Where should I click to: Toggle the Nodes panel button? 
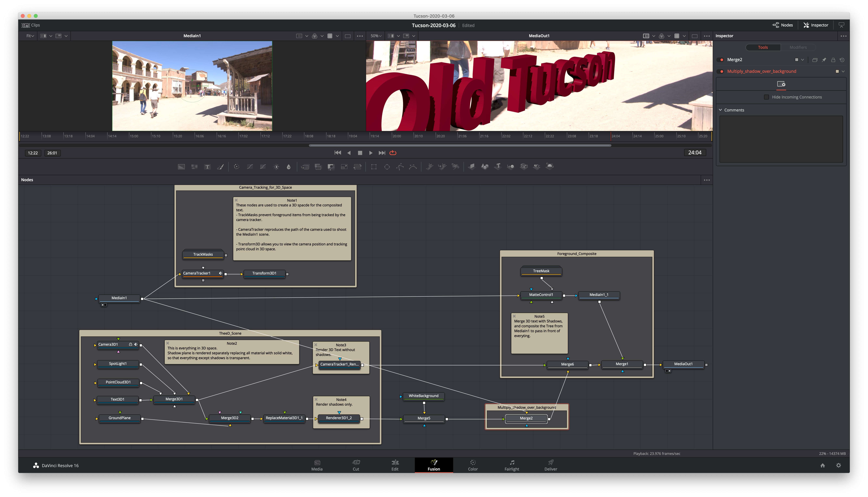point(782,25)
